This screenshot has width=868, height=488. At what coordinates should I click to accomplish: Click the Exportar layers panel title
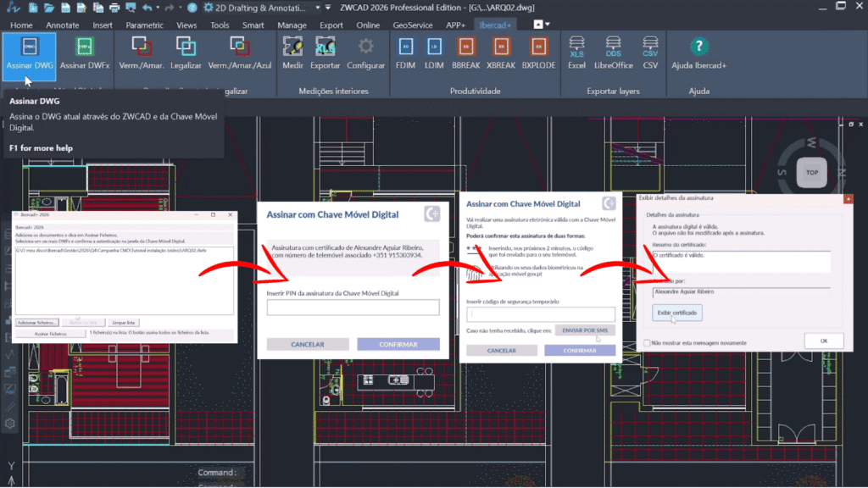tap(613, 91)
